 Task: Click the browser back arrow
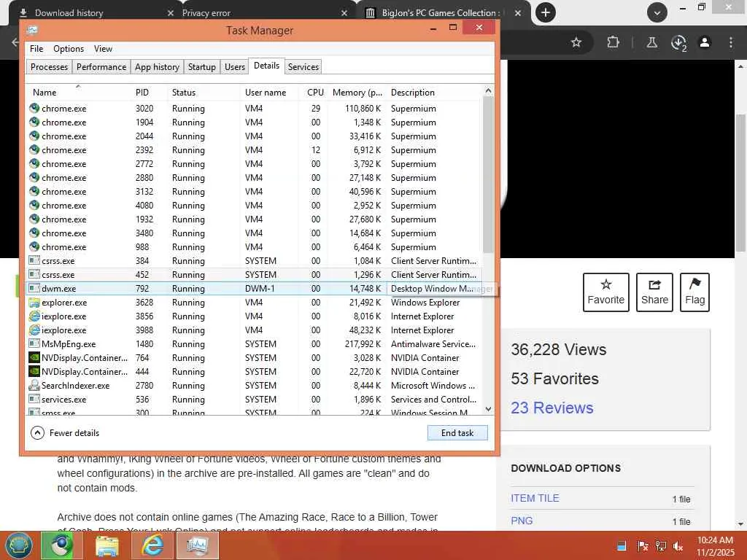pyautogui.click(x=15, y=42)
